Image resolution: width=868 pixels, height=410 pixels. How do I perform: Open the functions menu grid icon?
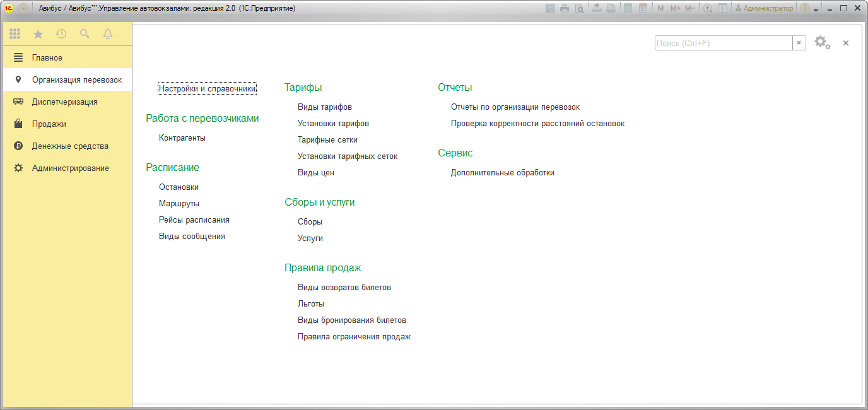coord(15,34)
